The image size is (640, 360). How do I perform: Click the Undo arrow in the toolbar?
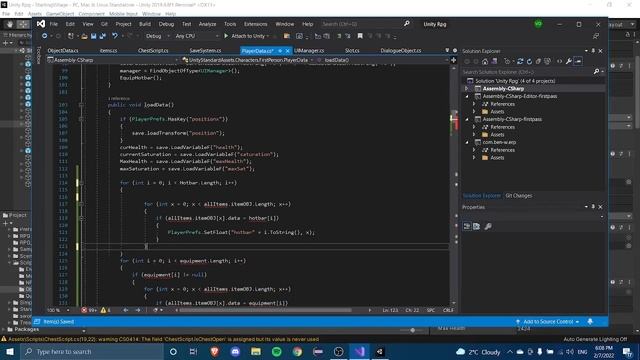coord(115,36)
